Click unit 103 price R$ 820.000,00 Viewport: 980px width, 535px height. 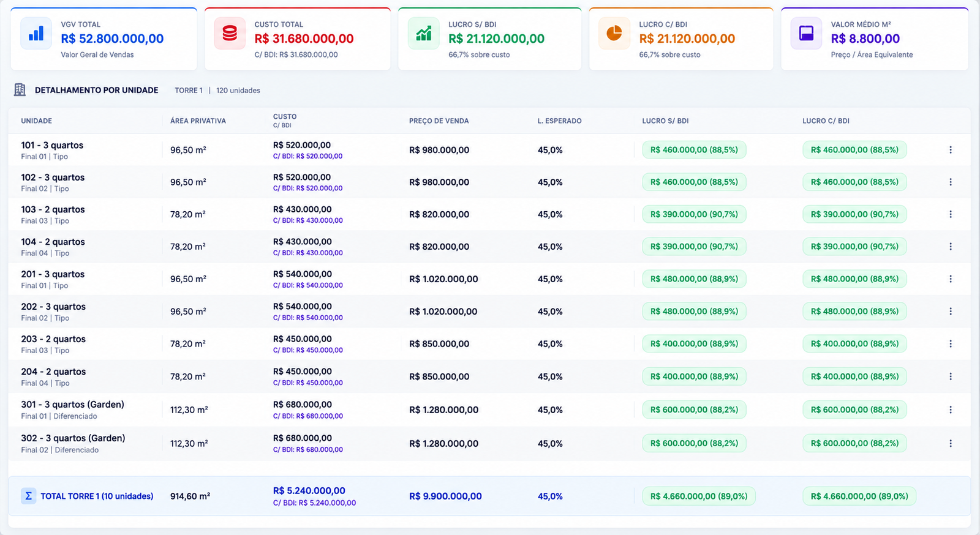point(439,214)
